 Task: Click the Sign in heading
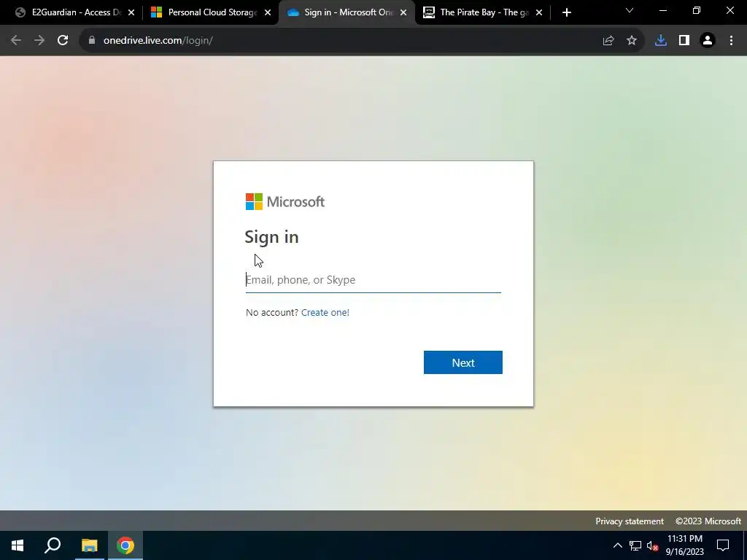[x=271, y=237]
